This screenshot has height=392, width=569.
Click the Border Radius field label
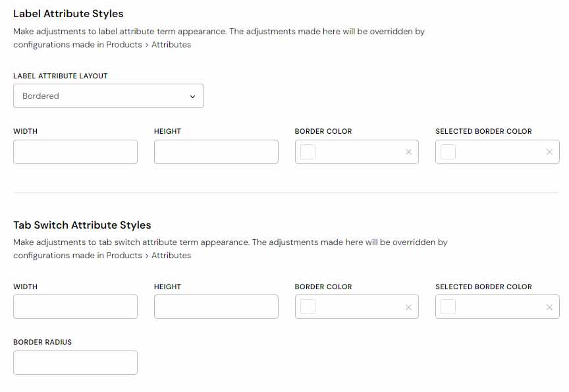pos(42,343)
